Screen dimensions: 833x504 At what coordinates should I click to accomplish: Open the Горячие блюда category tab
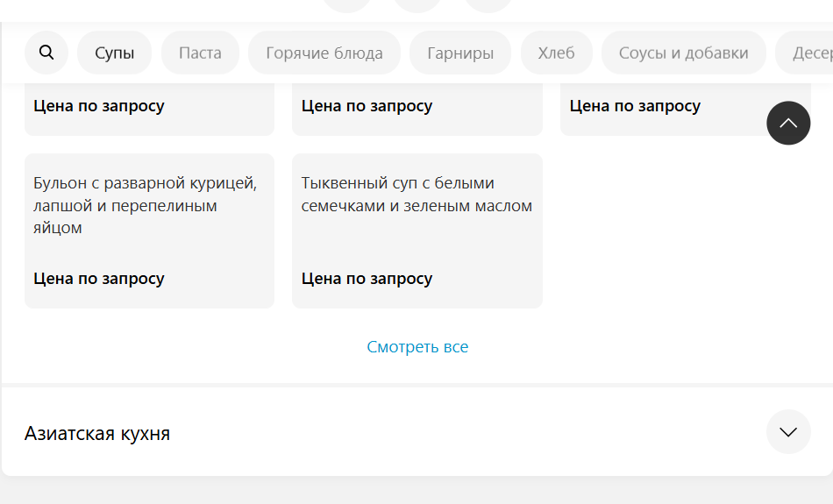pyautogui.click(x=324, y=53)
